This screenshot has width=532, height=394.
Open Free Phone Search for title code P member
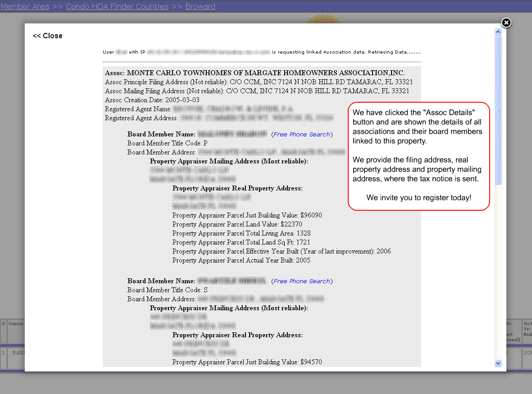(301, 135)
